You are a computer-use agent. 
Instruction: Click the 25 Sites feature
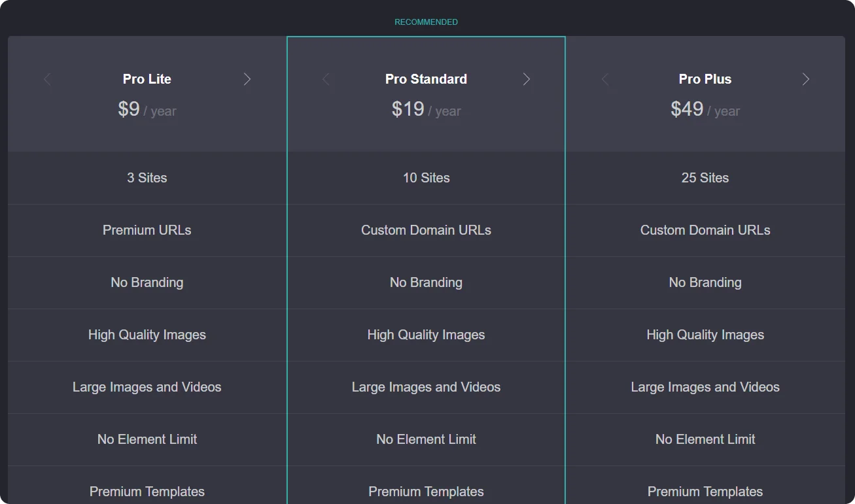click(705, 178)
